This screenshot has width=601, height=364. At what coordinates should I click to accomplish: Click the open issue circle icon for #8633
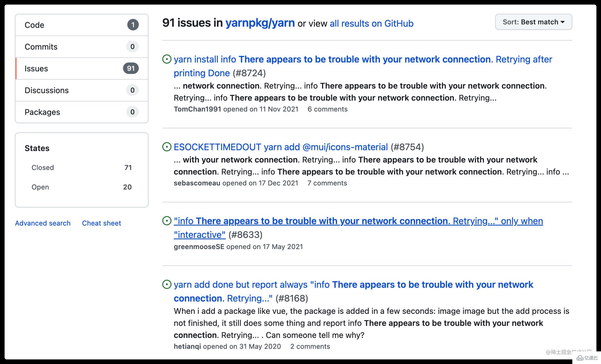(x=167, y=221)
